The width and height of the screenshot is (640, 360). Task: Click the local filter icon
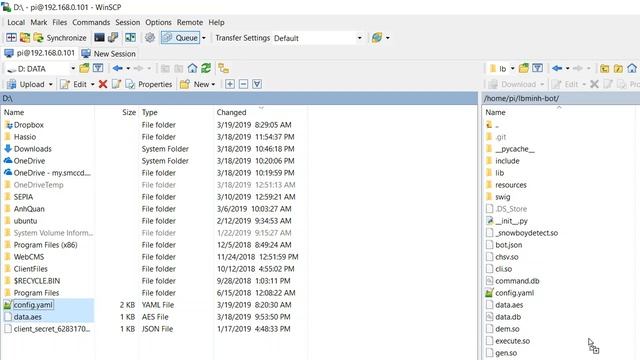[98, 69]
